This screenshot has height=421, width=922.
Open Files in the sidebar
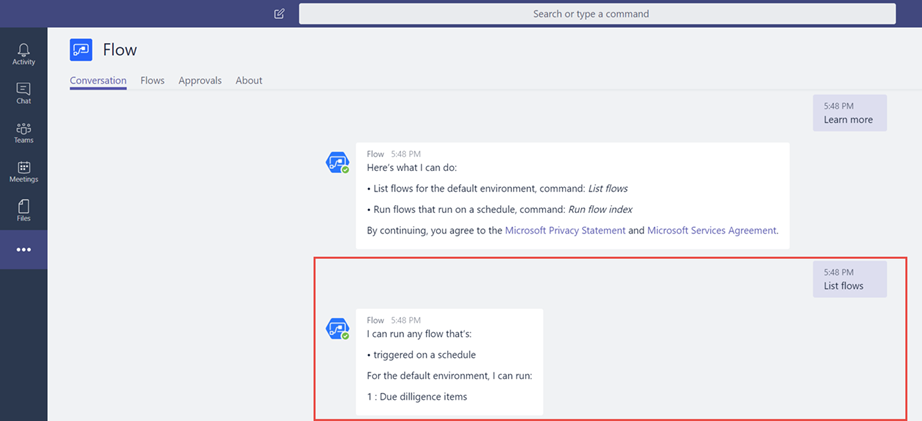pos(23,210)
